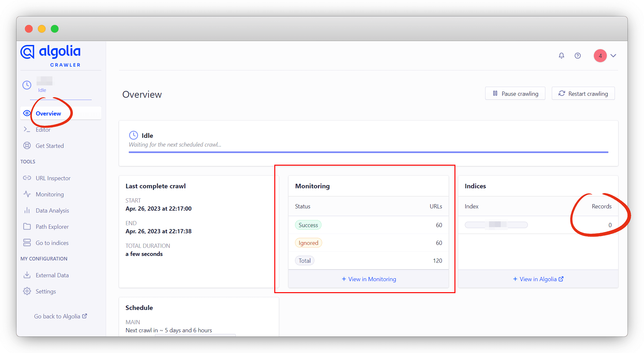Go to indices from the sidebar

pyautogui.click(x=52, y=243)
